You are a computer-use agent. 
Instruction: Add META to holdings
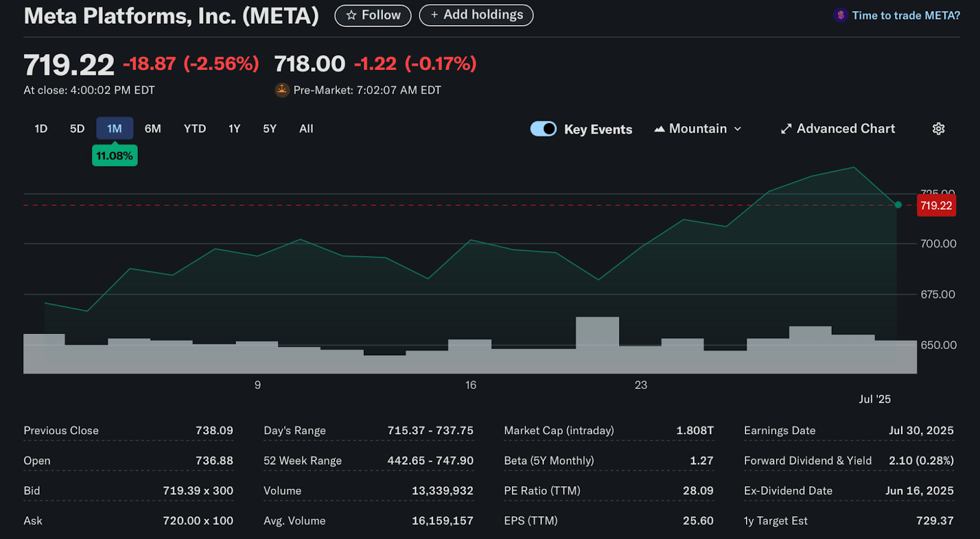point(477,15)
